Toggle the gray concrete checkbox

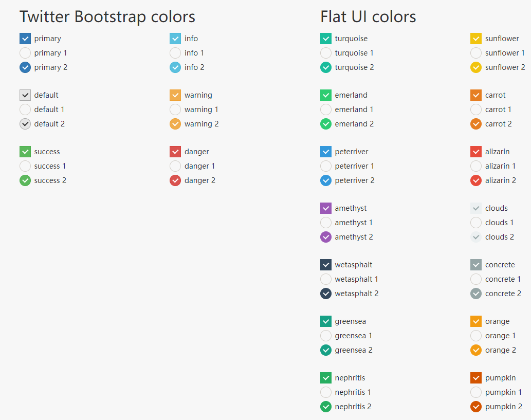(476, 265)
